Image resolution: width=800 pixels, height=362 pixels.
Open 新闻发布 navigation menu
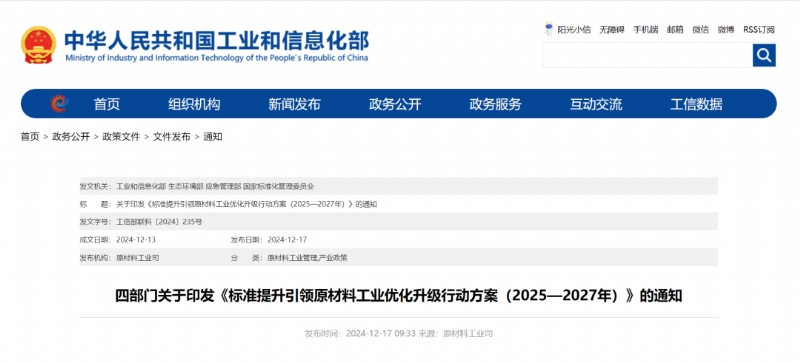click(294, 104)
